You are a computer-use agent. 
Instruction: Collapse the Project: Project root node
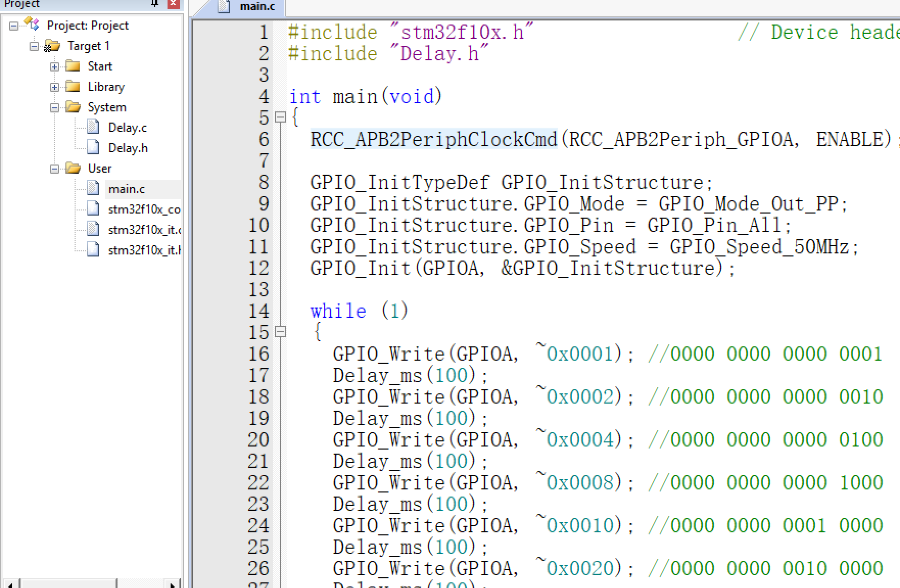click(14, 26)
